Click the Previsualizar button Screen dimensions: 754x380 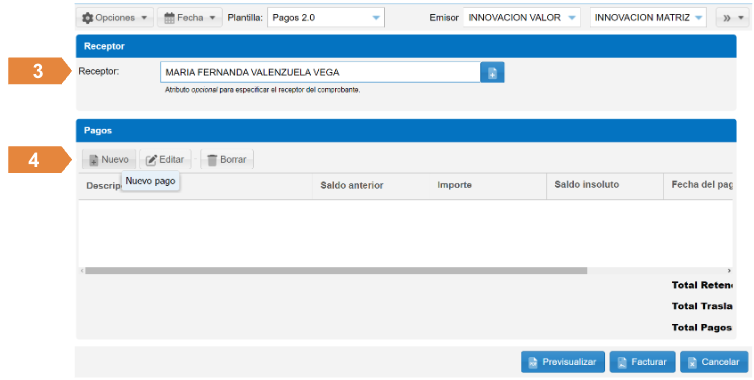[x=563, y=362]
